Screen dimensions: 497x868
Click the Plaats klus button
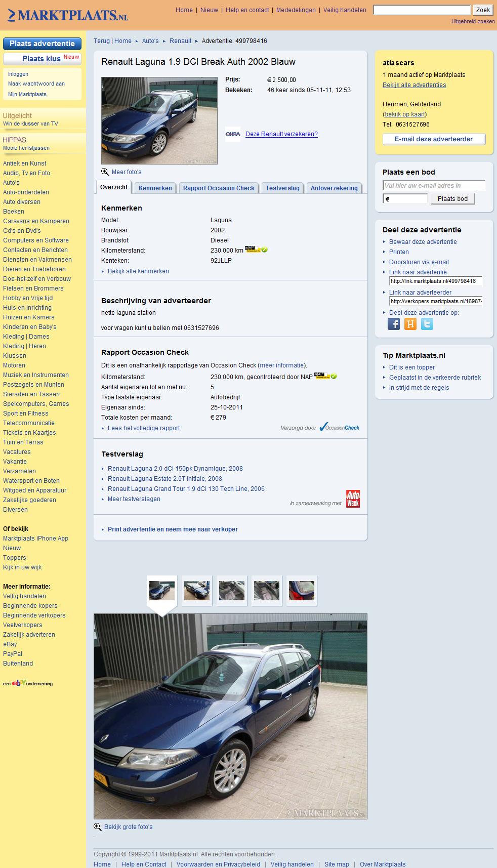(42, 58)
